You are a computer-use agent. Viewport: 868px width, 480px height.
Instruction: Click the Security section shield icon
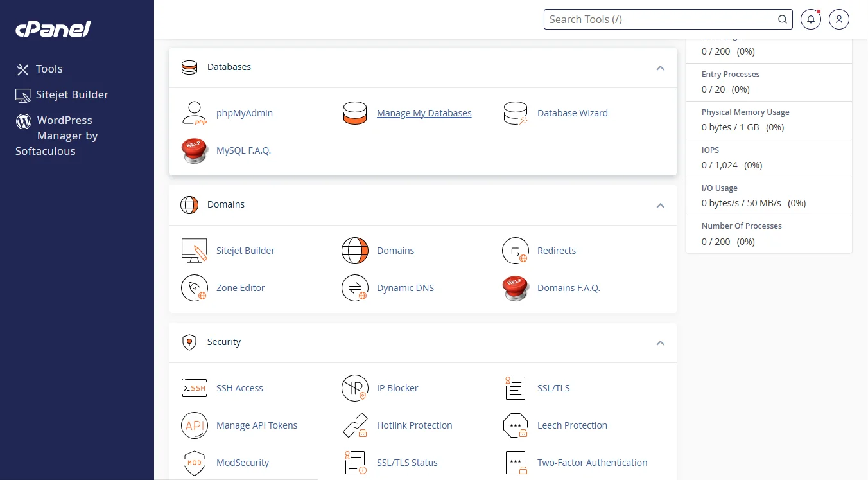[x=189, y=342]
